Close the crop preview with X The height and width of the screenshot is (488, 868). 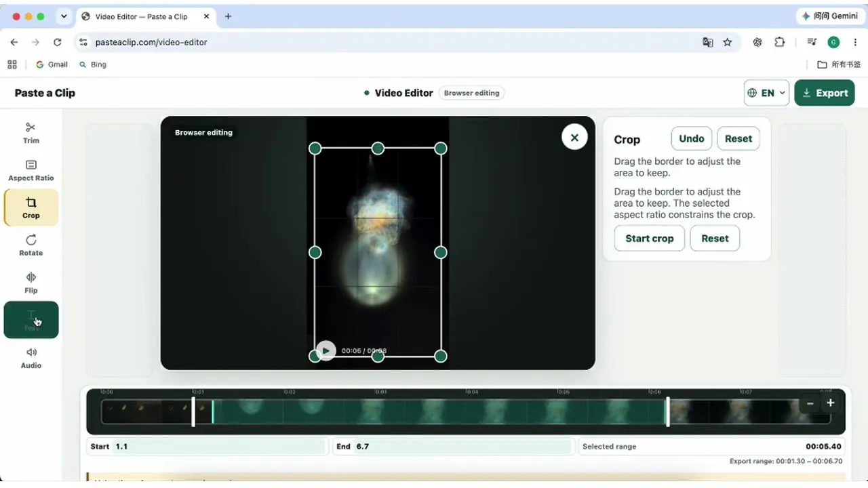[x=574, y=138]
